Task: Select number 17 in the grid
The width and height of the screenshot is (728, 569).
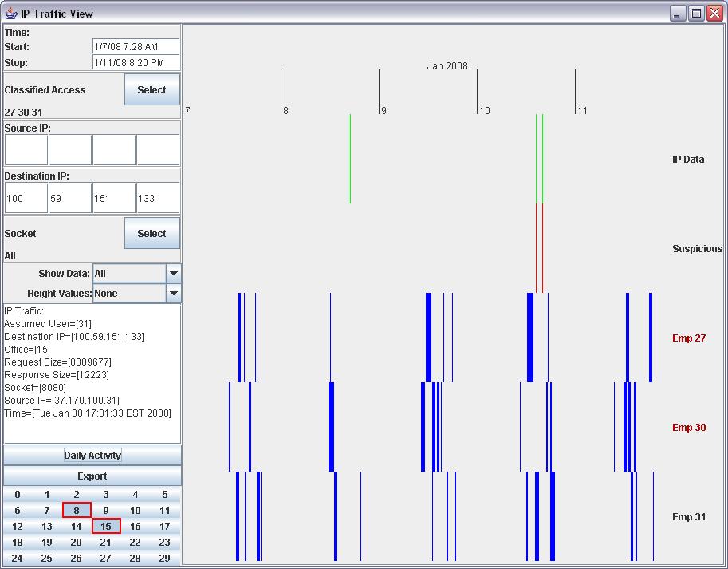Action: (x=165, y=526)
